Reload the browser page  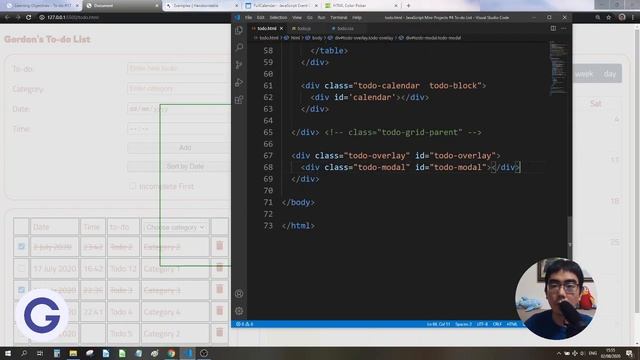tap(28, 17)
